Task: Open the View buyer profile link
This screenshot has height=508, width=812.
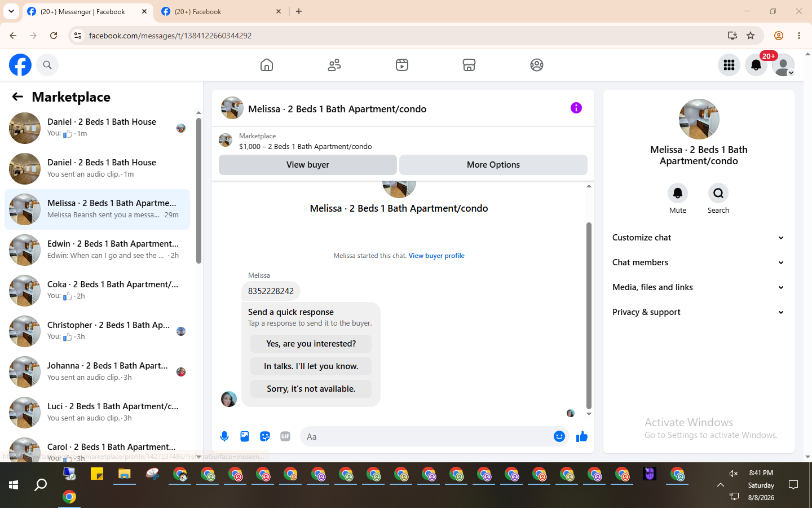Action: click(436, 256)
